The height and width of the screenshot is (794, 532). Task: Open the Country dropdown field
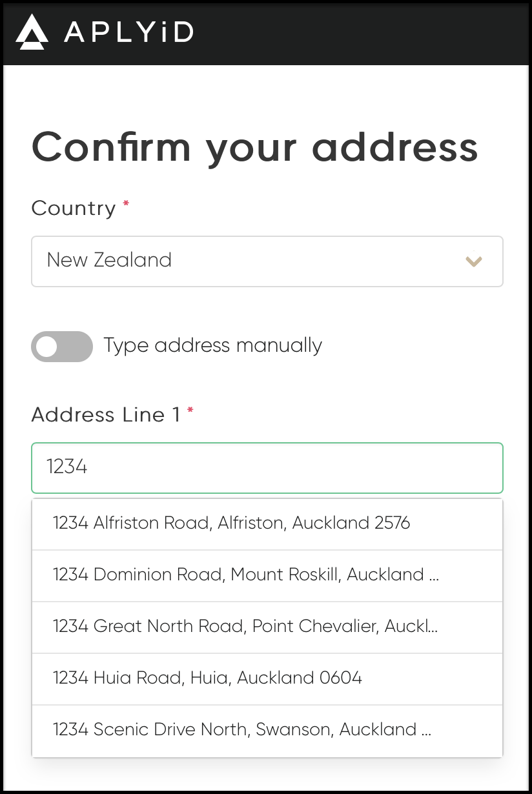[x=267, y=261]
